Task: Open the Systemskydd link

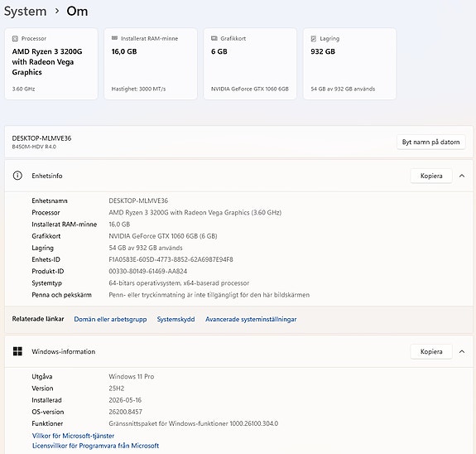Action: pos(175,319)
